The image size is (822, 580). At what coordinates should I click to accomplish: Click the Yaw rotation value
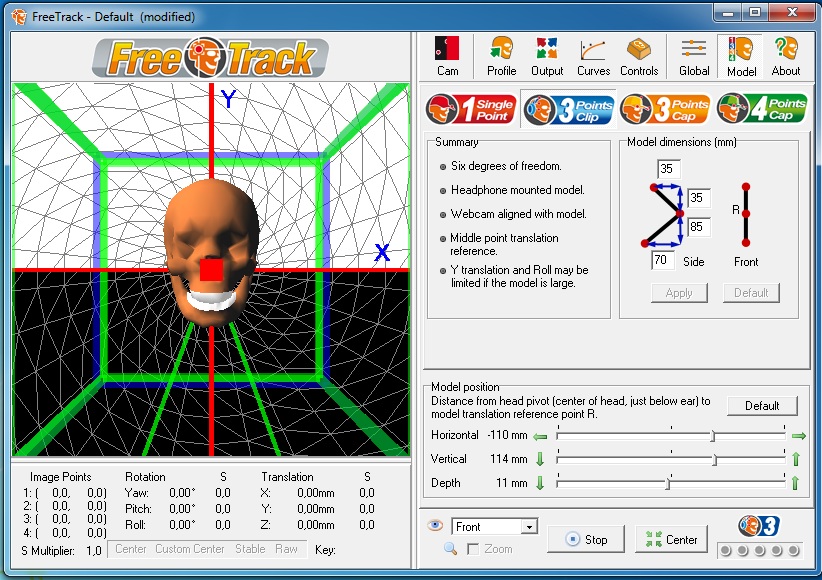182,493
